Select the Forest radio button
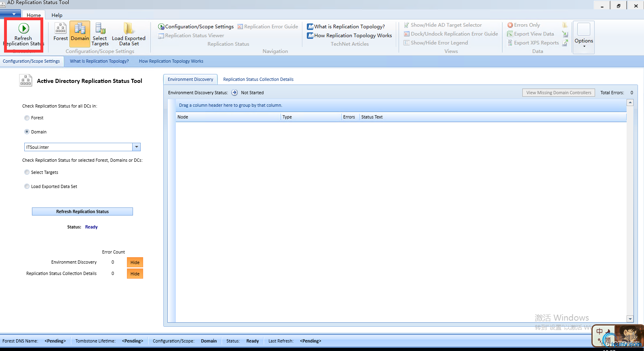The width and height of the screenshot is (644, 351). pos(27,118)
